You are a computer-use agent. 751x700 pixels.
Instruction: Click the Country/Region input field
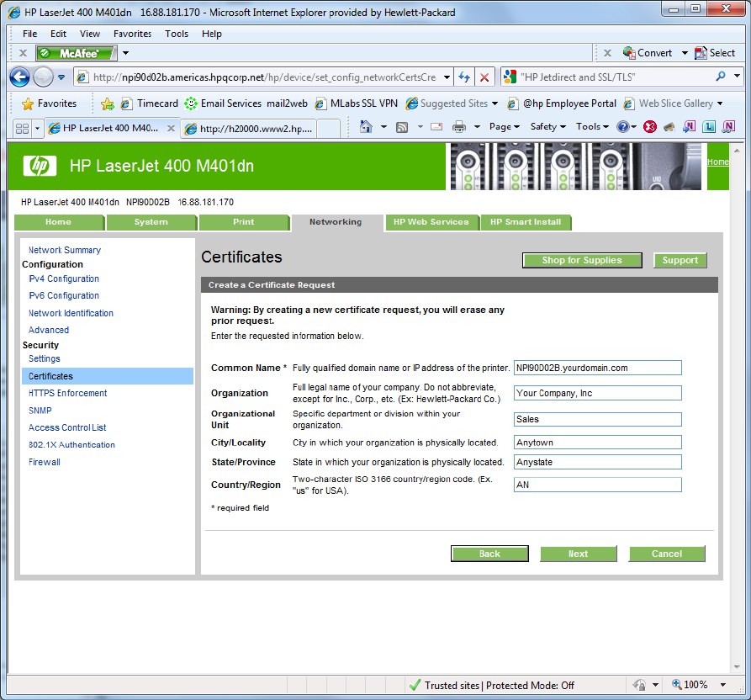point(598,485)
